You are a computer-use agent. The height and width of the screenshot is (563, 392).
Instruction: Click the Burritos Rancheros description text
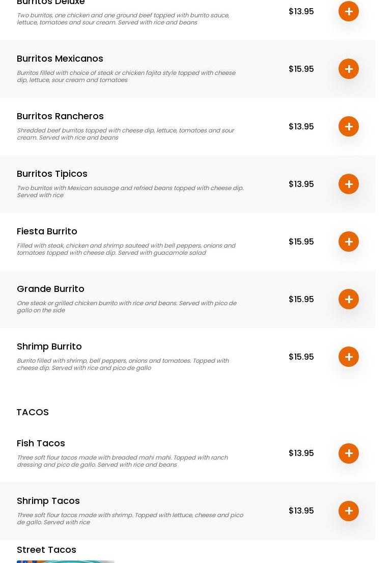point(125,134)
